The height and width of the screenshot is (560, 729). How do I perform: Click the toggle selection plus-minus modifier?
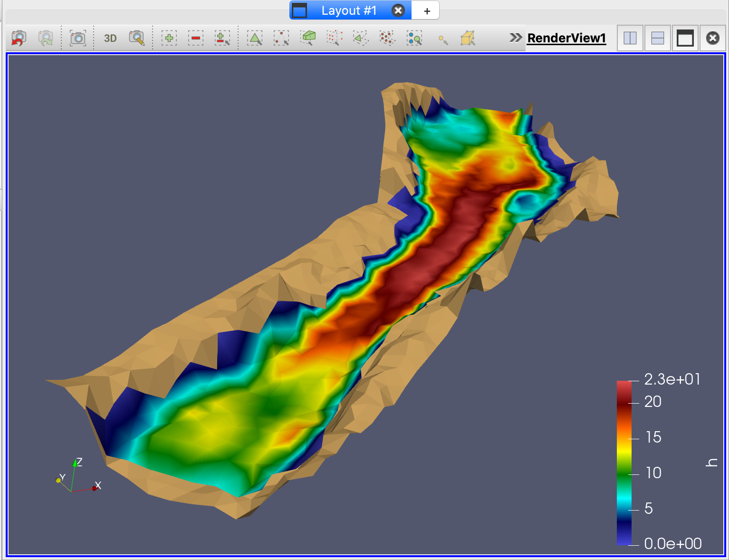pos(222,38)
